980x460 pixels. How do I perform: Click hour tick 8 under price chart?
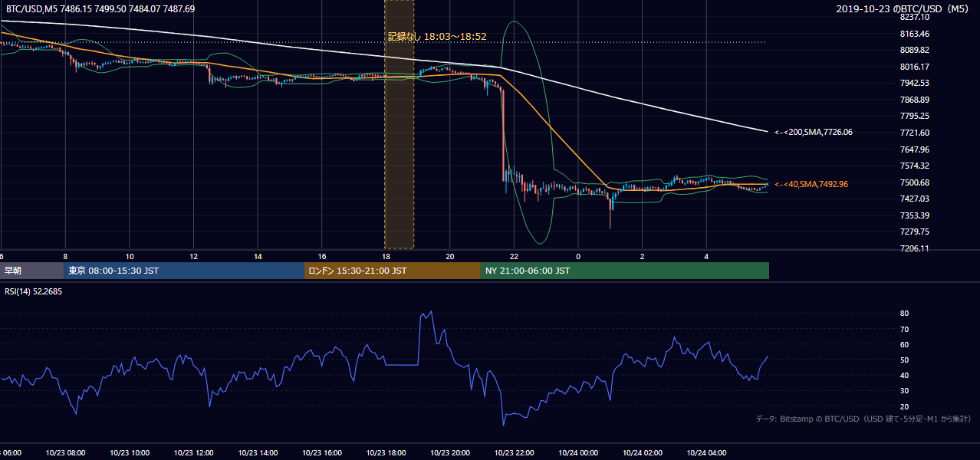click(x=65, y=256)
